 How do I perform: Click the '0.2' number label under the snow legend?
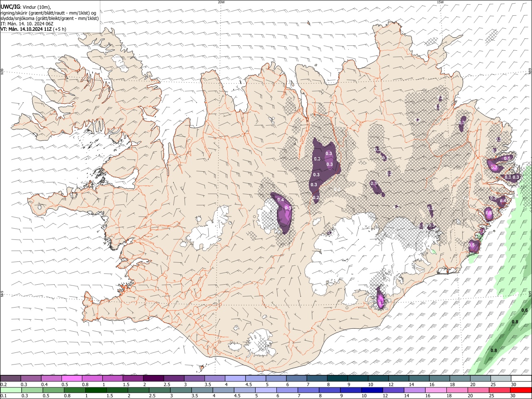click(3, 384)
